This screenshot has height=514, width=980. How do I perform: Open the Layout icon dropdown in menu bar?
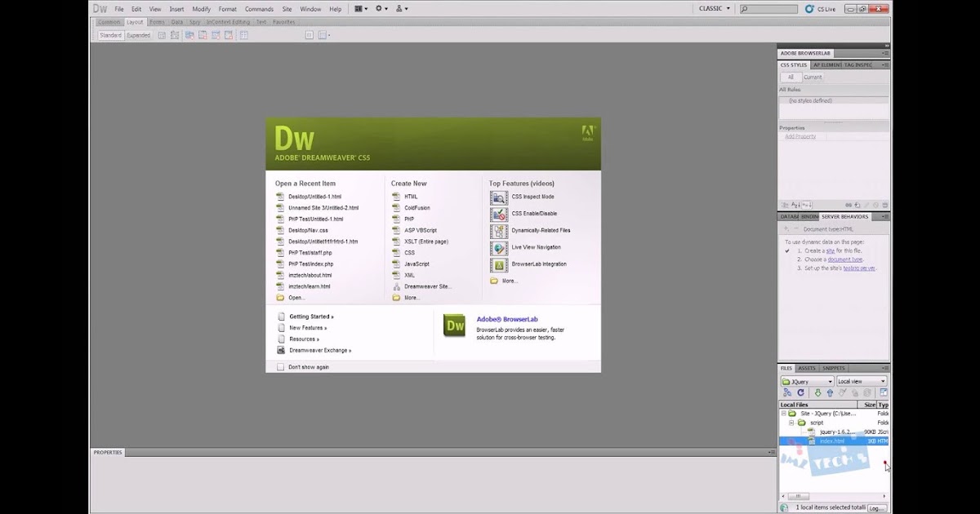coord(361,8)
